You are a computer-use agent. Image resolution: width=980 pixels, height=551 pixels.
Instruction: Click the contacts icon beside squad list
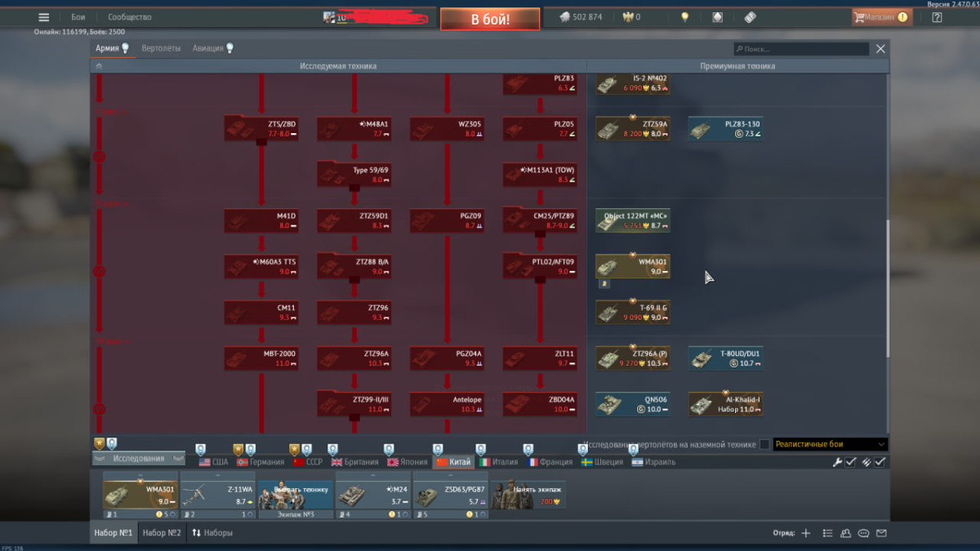coord(845,533)
